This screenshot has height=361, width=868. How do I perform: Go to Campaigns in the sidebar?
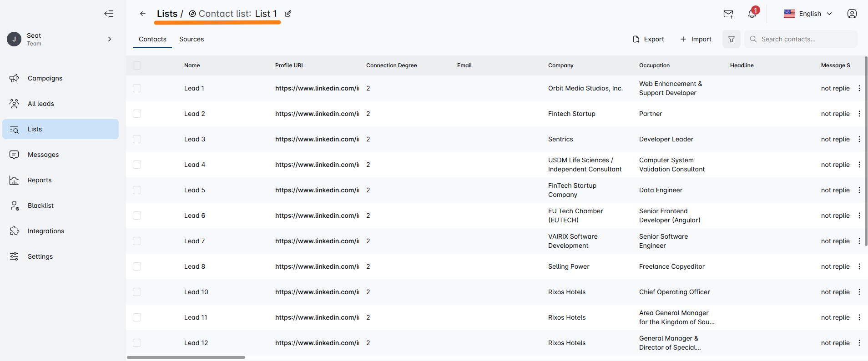coord(45,78)
